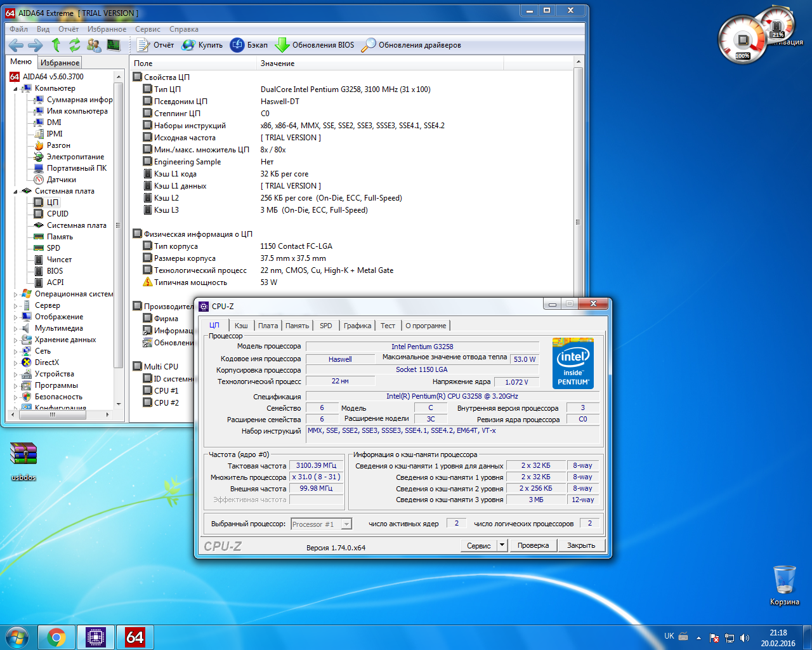This screenshot has width=812, height=650.
Task: Click the CPU-Z taskbar icon
Action: 96,637
